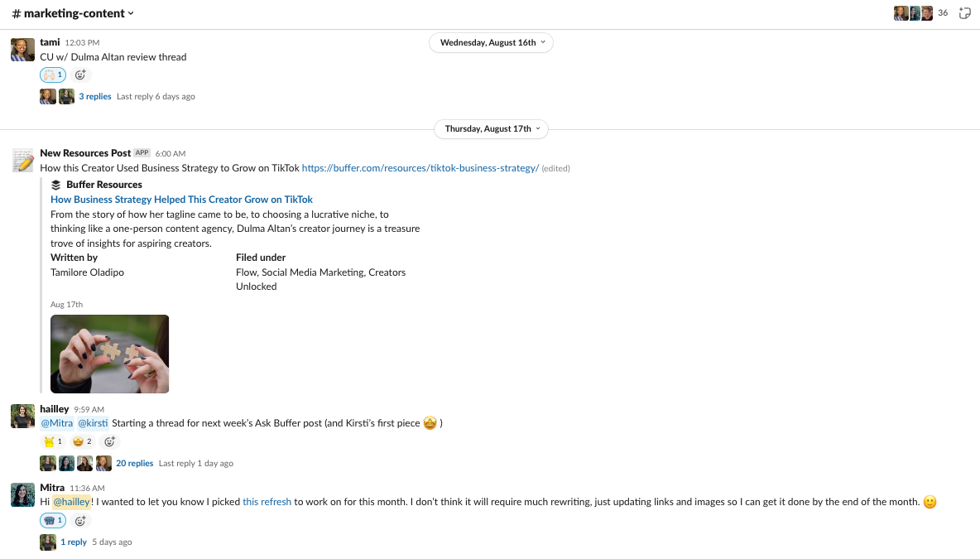The image size is (980, 559).
Task: Open the puzzle pieces image preview
Action: click(x=109, y=354)
